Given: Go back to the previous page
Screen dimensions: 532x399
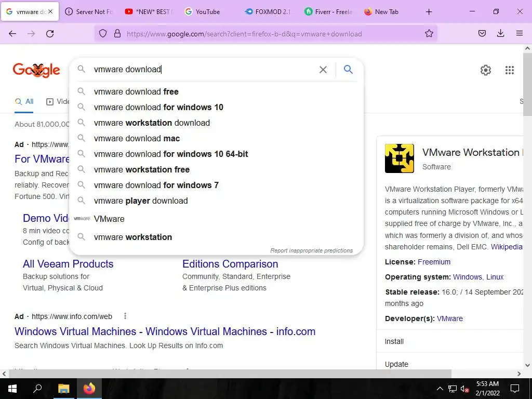Looking at the screenshot, I should click(12, 34).
